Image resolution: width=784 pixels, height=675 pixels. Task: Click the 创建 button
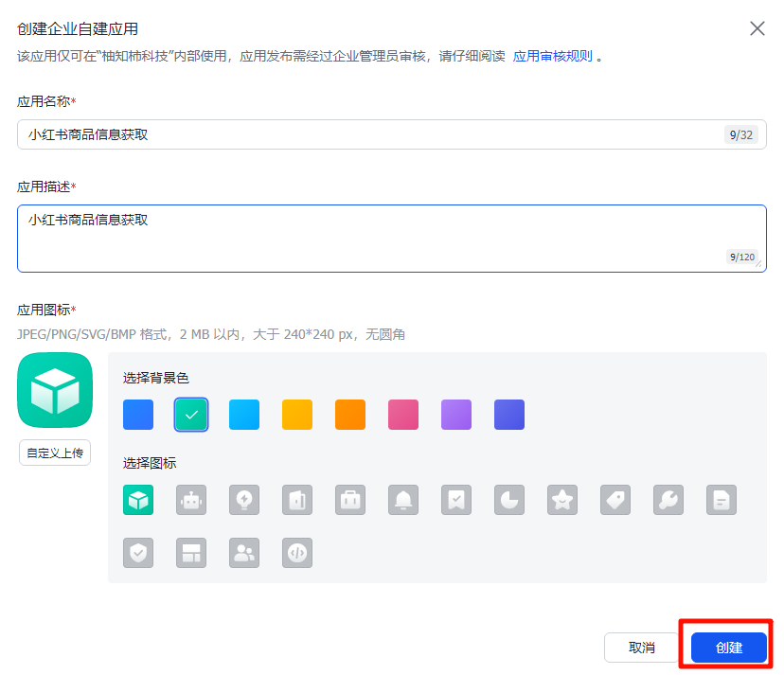(728, 648)
